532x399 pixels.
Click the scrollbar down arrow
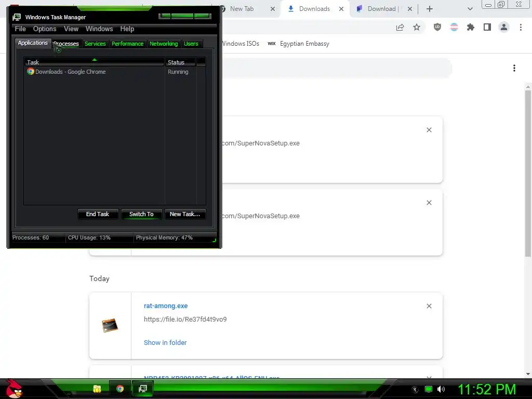coord(528,374)
